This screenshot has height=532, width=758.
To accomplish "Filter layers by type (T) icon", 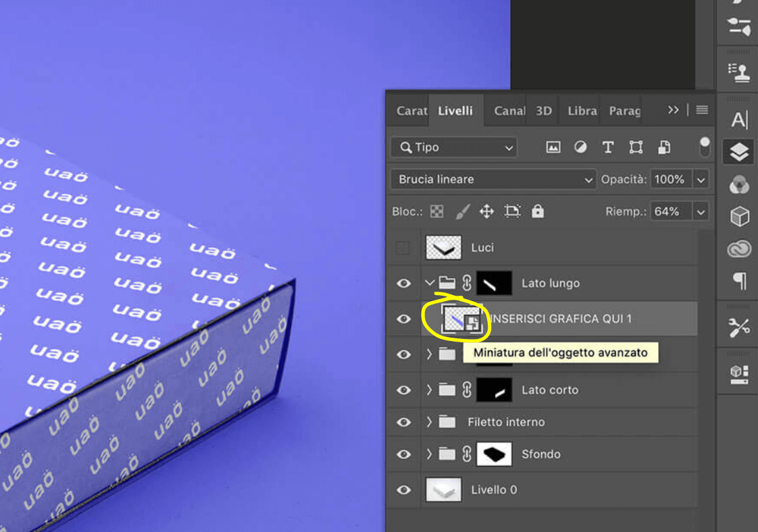I will (x=607, y=147).
